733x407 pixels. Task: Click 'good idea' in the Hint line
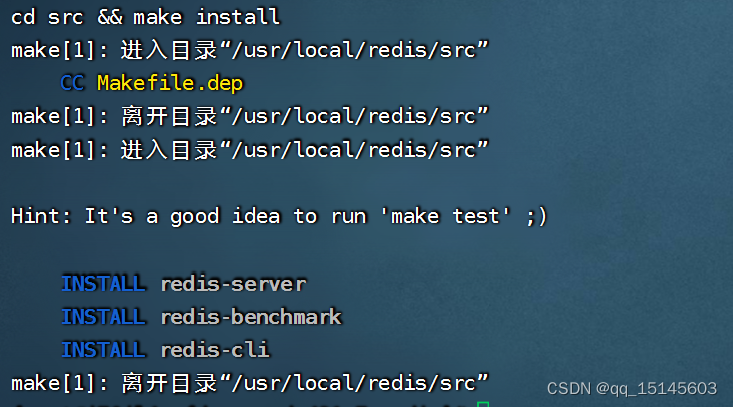pos(225,217)
